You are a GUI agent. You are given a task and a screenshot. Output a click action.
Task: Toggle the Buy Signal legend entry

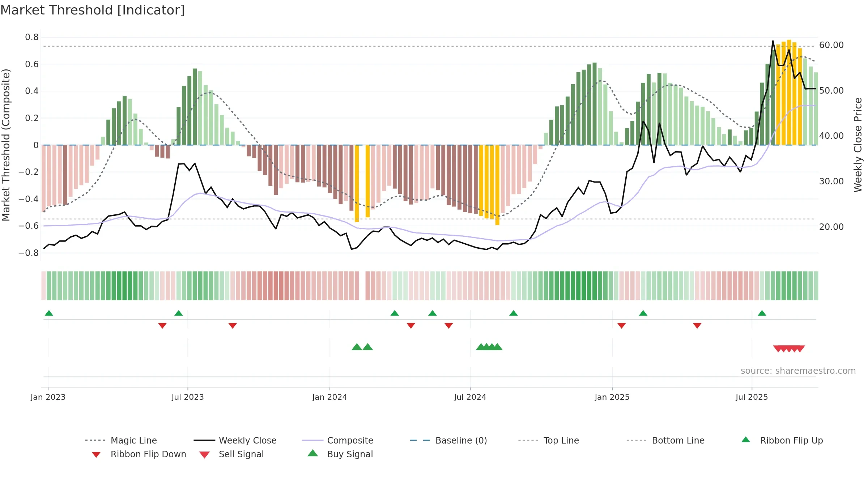point(340,454)
